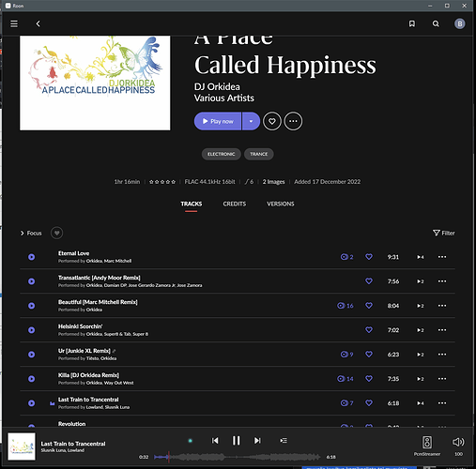Open DJ Orkidea artist link
Screen dimensions: 476x469
pos(217,86)
